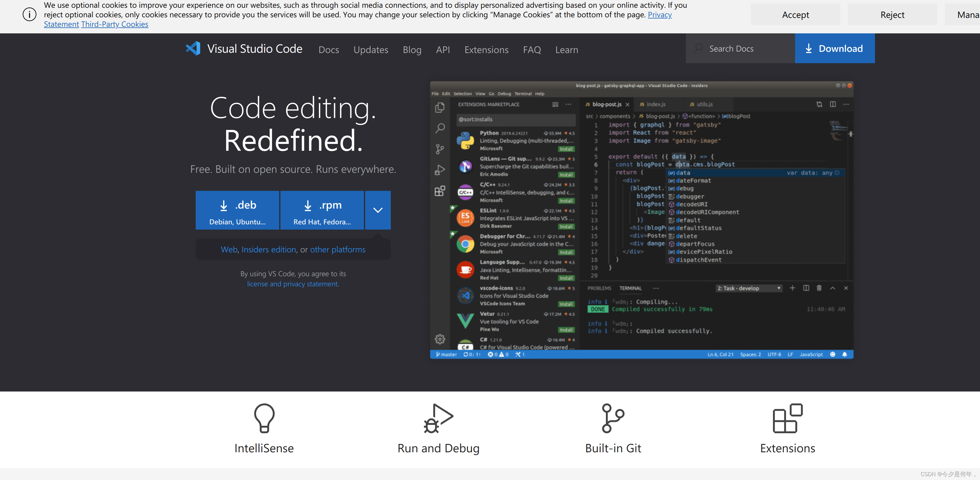Expand the download options chevron dropdown
980x480 pixels.
click(x=378, y=210)
